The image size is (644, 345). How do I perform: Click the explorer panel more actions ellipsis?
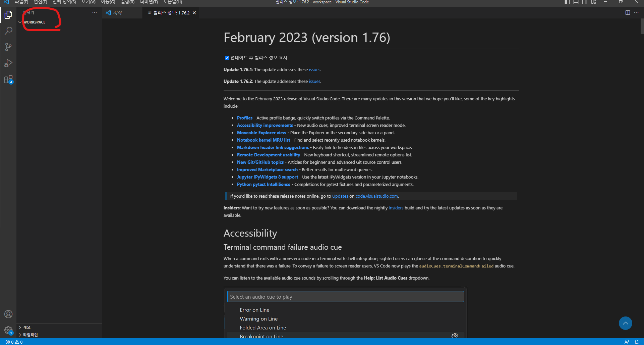(x=95, y=13)
